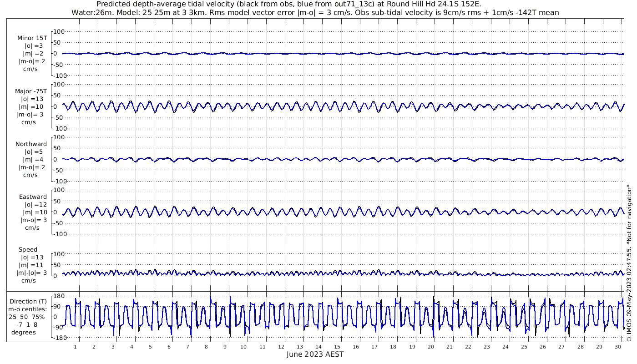Click '|m| =2' in the Minor panel
This screenshot has height=364, width=637.
pyautogui.click(x=34, y=54)
